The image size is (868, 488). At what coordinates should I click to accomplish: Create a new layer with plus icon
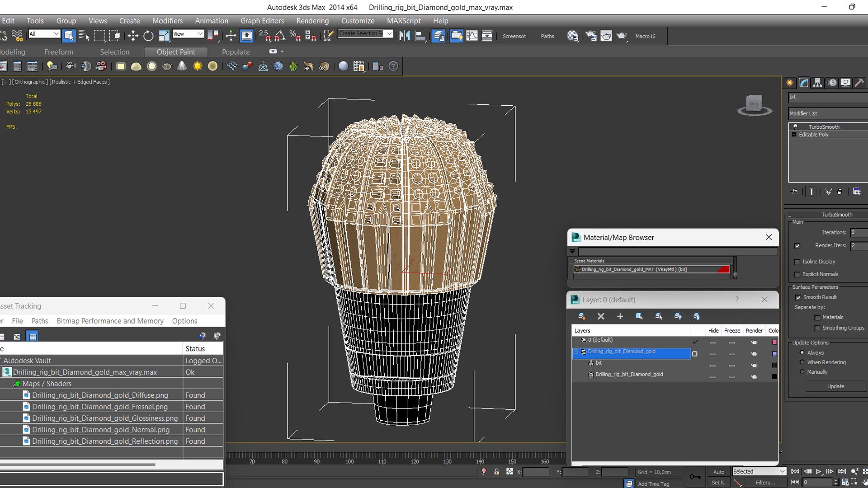tap(620, 316)
